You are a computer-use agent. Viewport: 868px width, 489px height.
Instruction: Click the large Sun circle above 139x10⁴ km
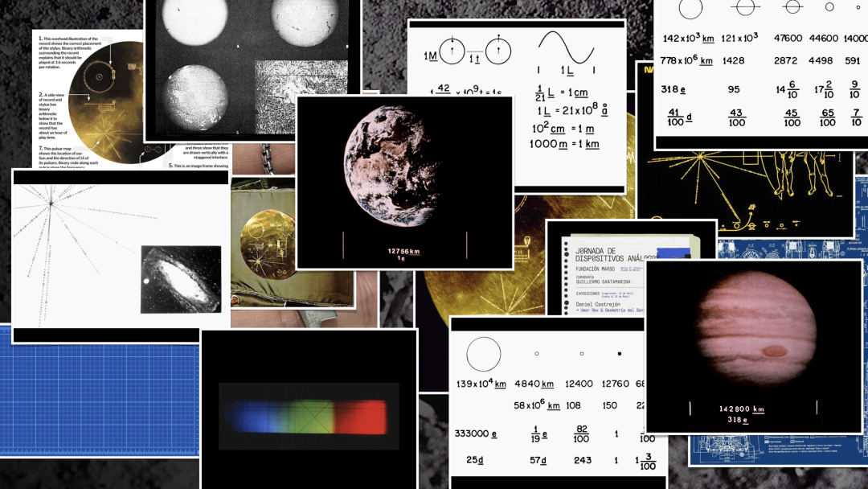click(x=483, y=354)
